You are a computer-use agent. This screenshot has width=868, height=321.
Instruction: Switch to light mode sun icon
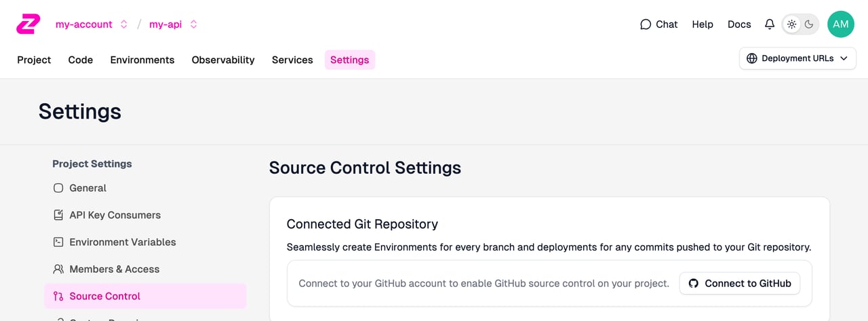tap(791, 24)
